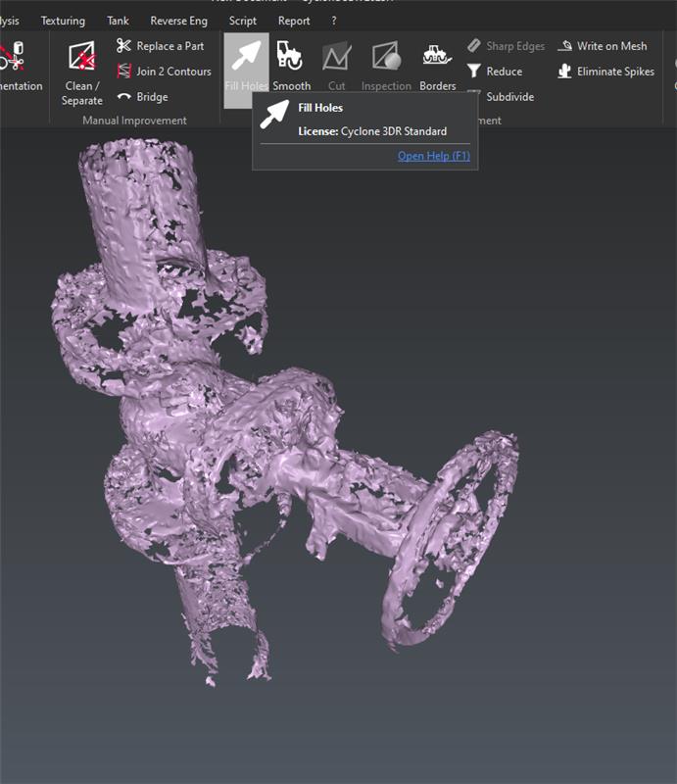Click the Open Help (F1) link

[x=433, y=156]
